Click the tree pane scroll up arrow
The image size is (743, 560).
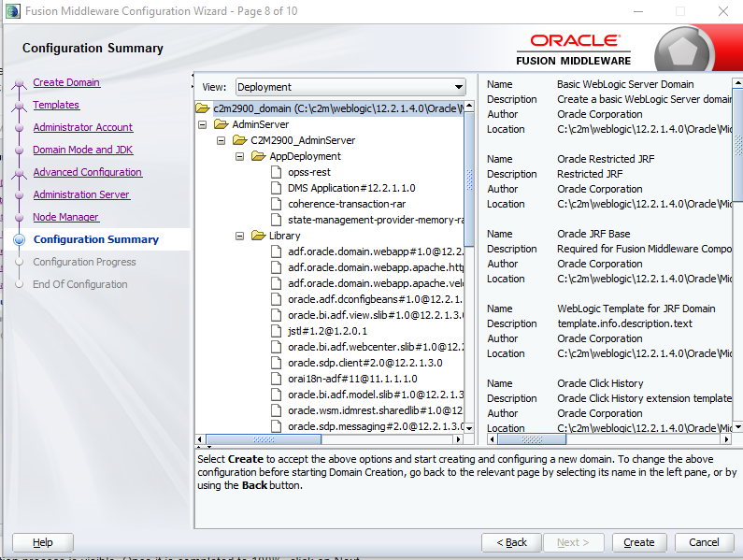pos(469,106)
